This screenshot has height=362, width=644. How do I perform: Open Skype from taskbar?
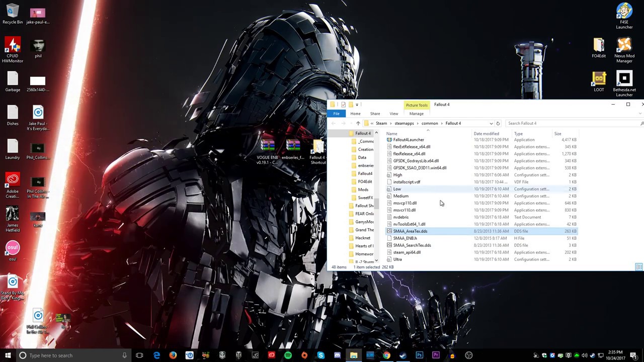click(320, 355)
